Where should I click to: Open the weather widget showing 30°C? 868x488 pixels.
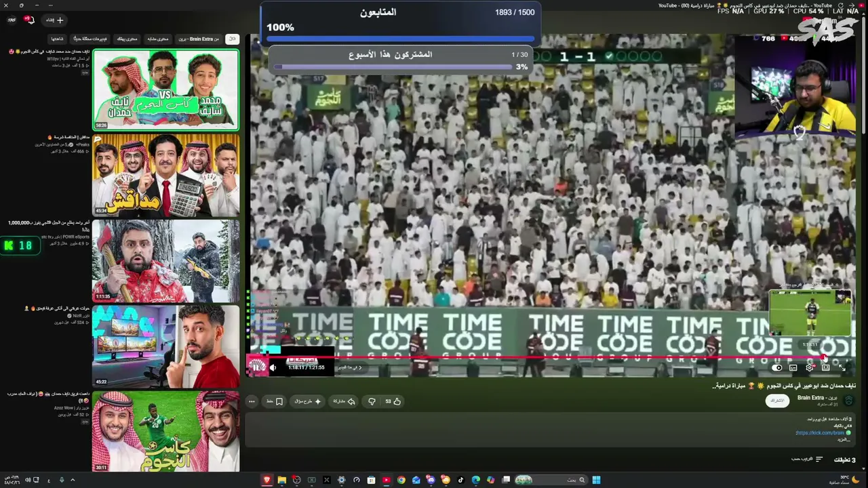pyautogui.click(x=843, y=480)
